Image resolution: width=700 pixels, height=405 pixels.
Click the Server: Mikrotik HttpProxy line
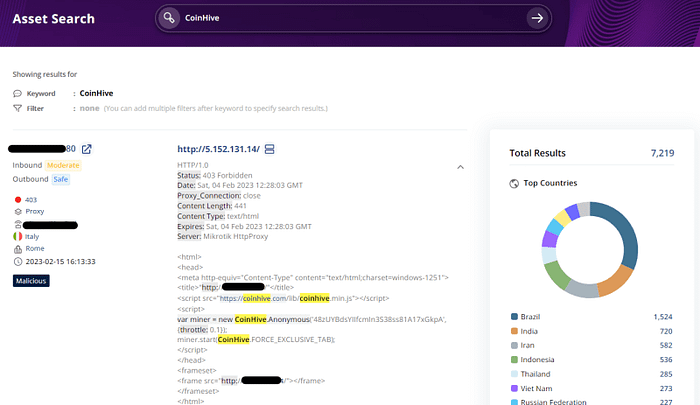(222, 237)
